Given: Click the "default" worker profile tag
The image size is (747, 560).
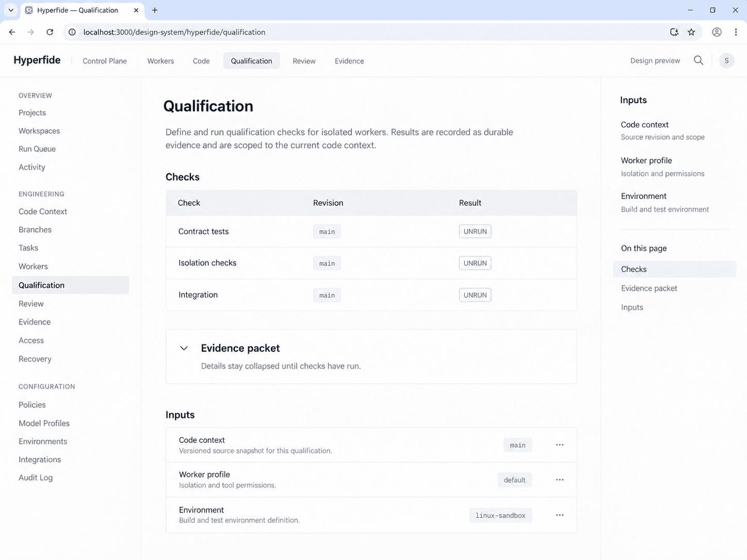Looking at the screenshot, I should [515, 480].
